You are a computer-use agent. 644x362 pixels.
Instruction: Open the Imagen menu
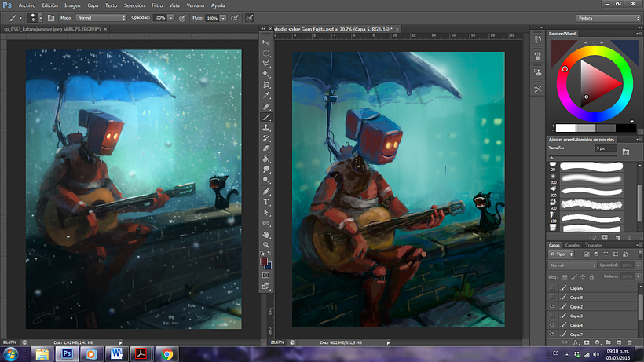(72, 5)
